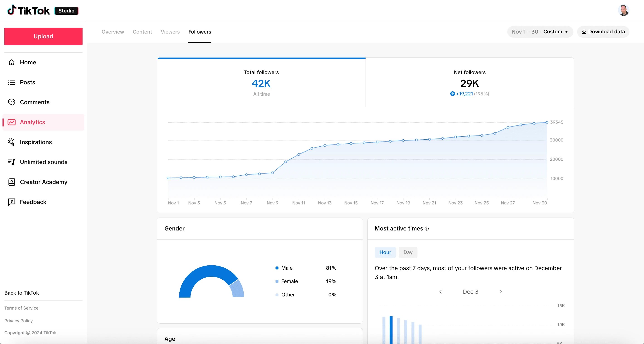This screenshot has width=644, height=344.
Task: Click the Upload button
Action: coord(43,36)
